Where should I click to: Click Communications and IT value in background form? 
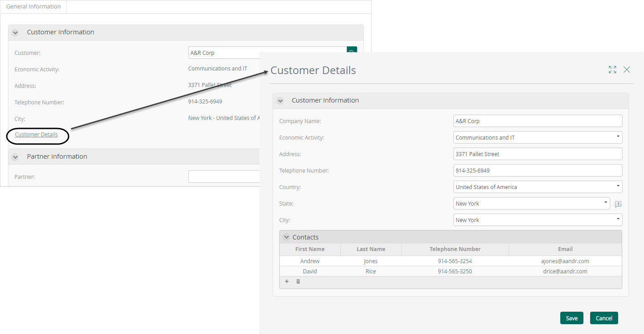pos(218,69)
